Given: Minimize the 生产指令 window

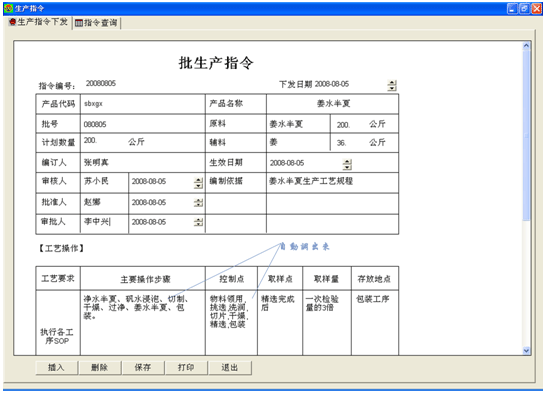Looking at the screenshot, I should click(512, 8).
